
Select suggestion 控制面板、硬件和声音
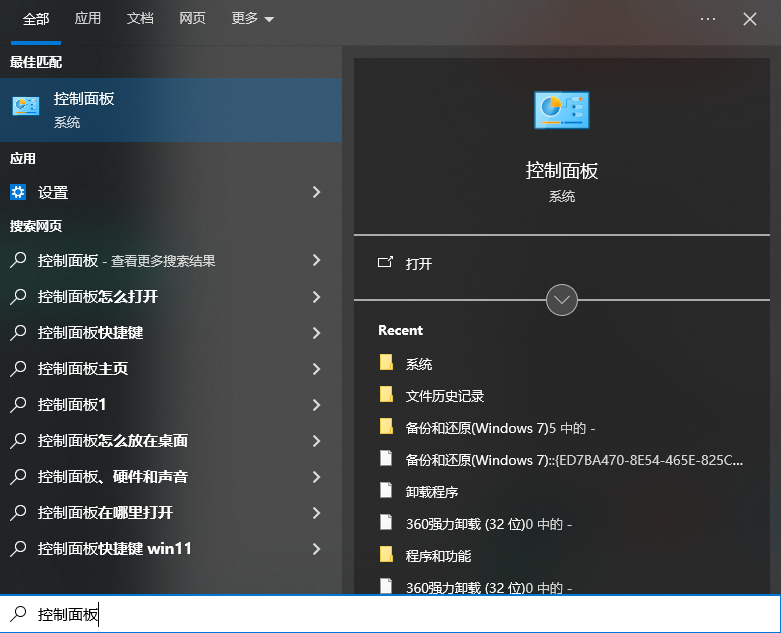click(x=171, y=477)
